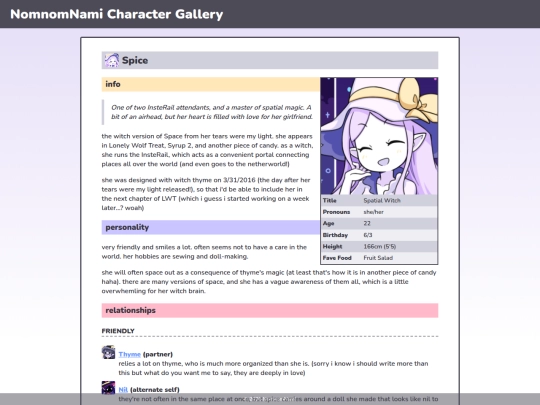Image resolution: width=540 pixels, height=405 pixels.
Task: Click paragraph starting 'she will often space out'
Action: (269, 281)
